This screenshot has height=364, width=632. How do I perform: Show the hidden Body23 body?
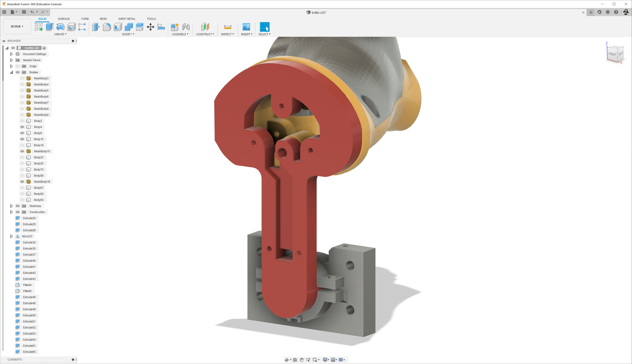pos(22,157)
